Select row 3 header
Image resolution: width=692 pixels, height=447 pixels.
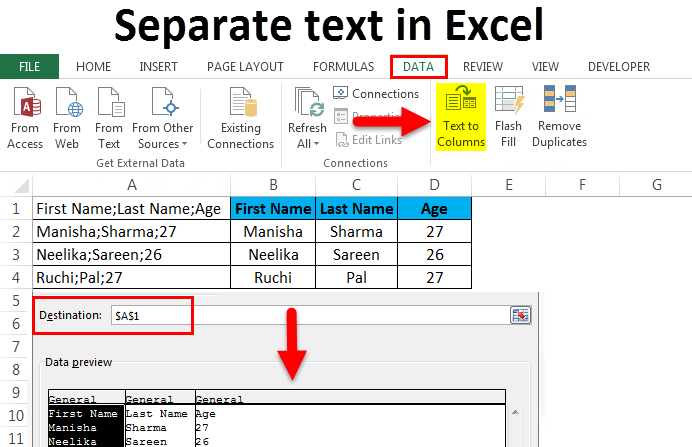pos(16,254)
